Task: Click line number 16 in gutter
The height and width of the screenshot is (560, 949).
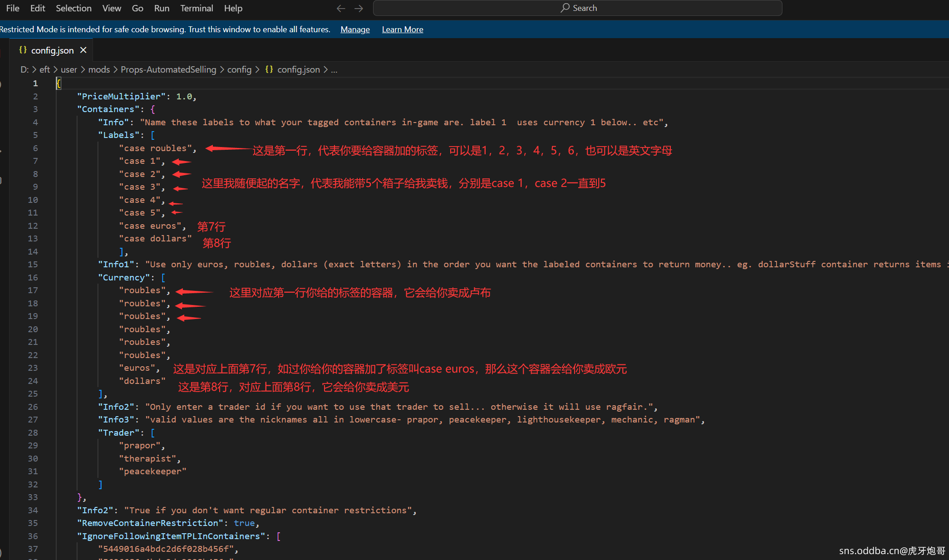Action: [33, 277]
